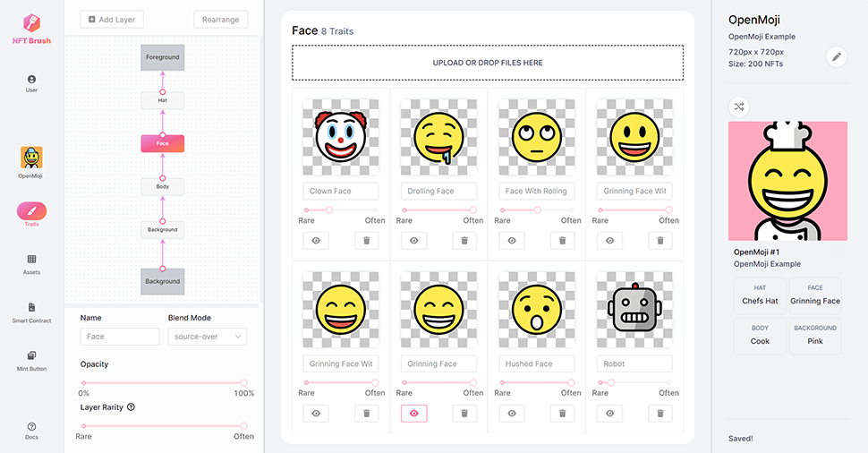Click the layer Name input field
The width and height of the screenshot is (868, 453).
tap(120, 337)
